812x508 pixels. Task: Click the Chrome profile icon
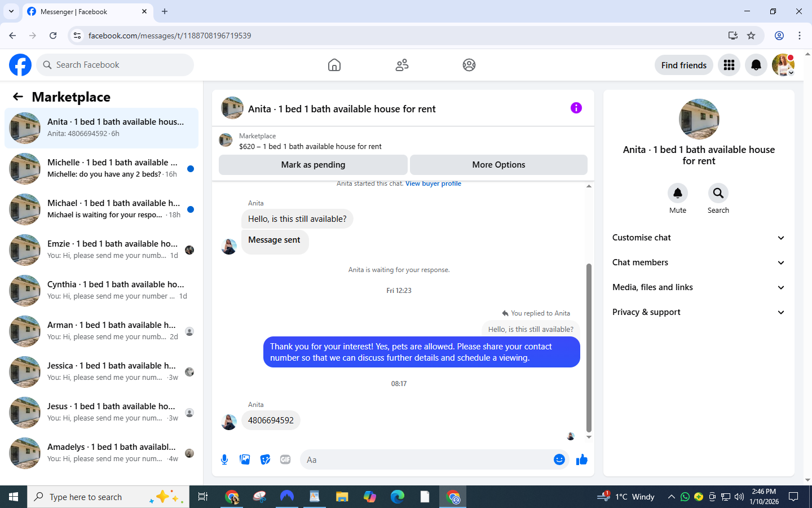tap(779, 36)
